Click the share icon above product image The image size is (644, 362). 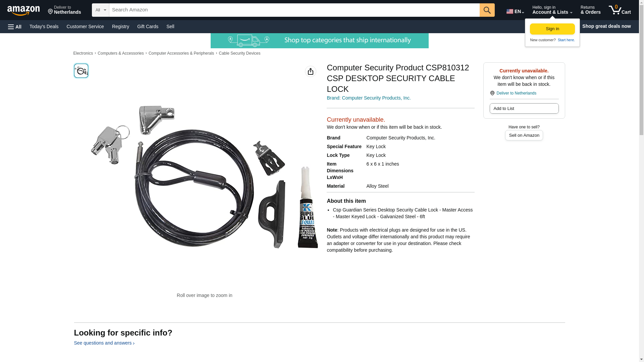311,71
